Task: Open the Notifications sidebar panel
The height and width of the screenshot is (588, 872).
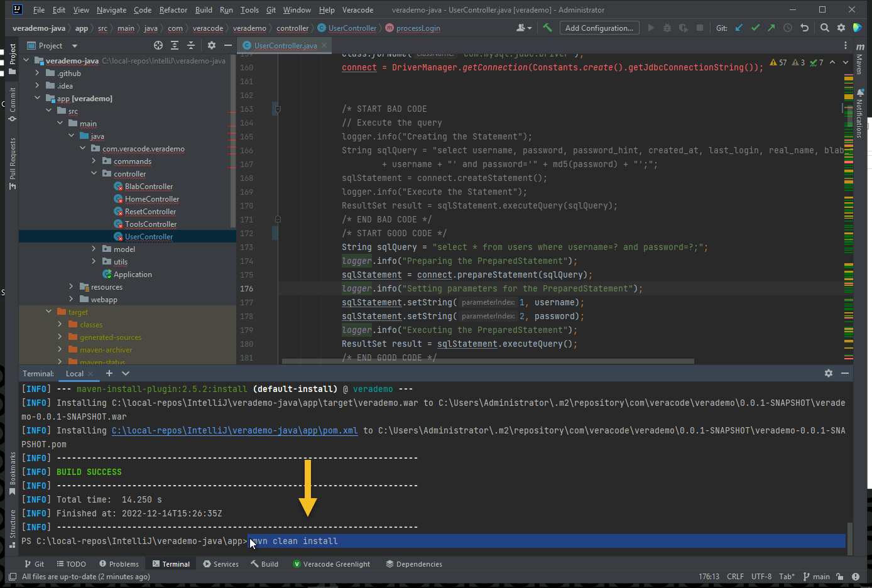Action: (860, 113)
